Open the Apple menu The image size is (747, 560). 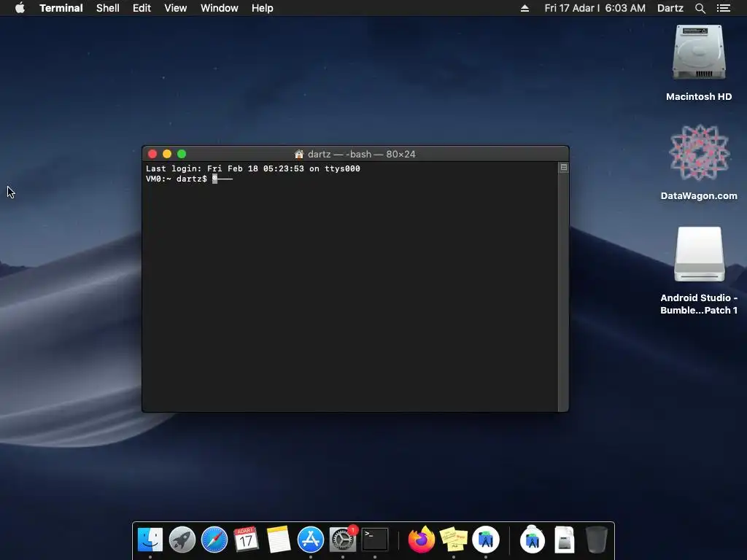coord(20,7)
